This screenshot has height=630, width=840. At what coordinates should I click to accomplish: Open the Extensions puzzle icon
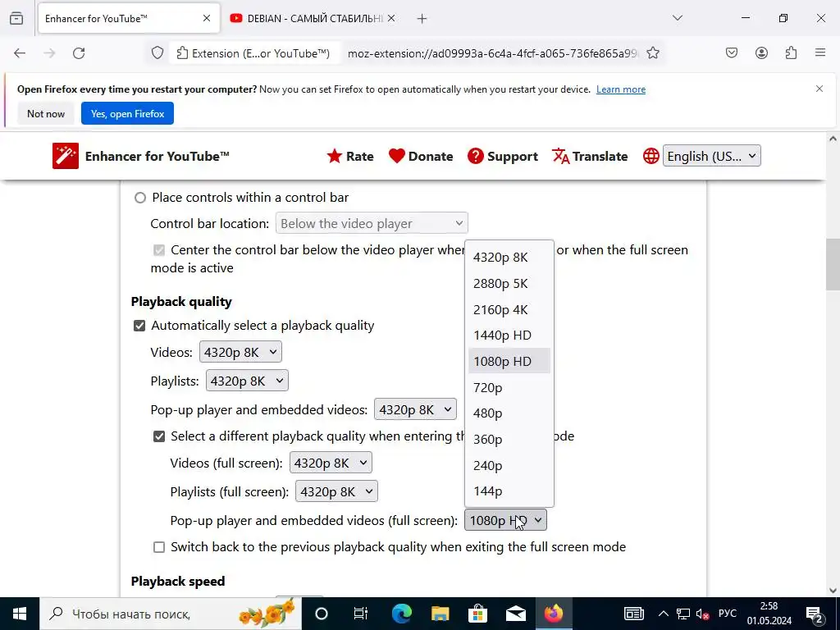click(791, 52)
